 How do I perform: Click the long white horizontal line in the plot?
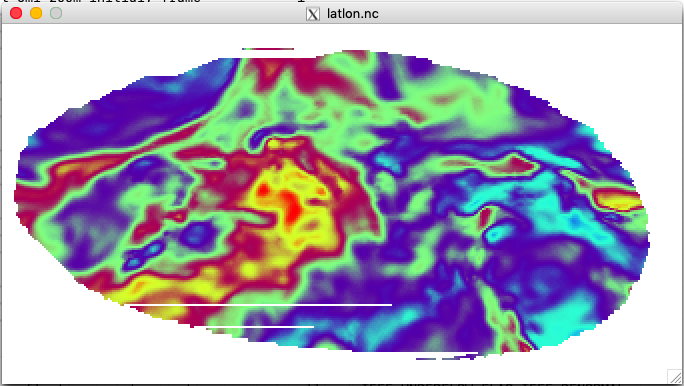pyautogui.click(x=261, y=305)
